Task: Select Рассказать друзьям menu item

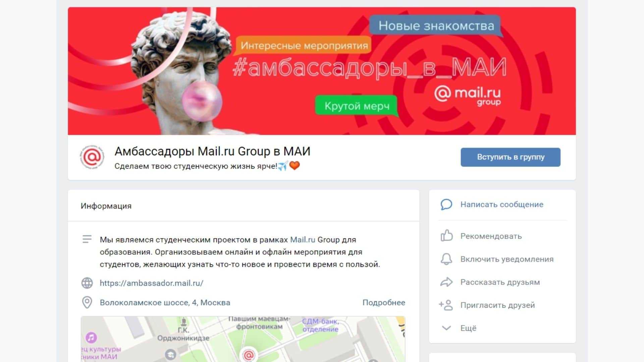Action: pos(500,282)
